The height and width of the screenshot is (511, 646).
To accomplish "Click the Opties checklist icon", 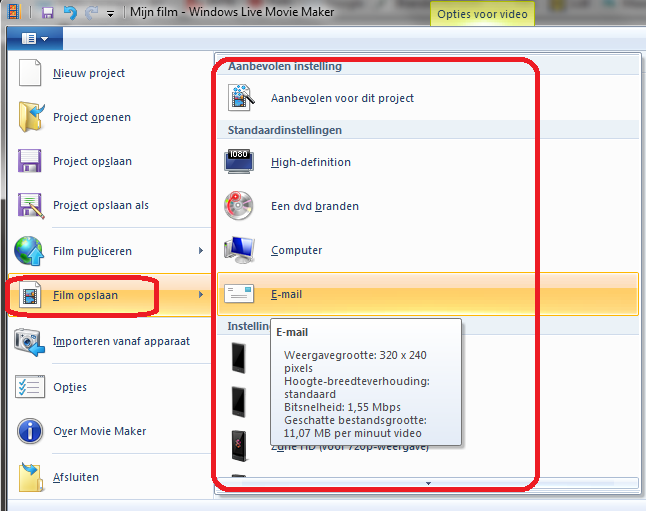I will [30, 386].
